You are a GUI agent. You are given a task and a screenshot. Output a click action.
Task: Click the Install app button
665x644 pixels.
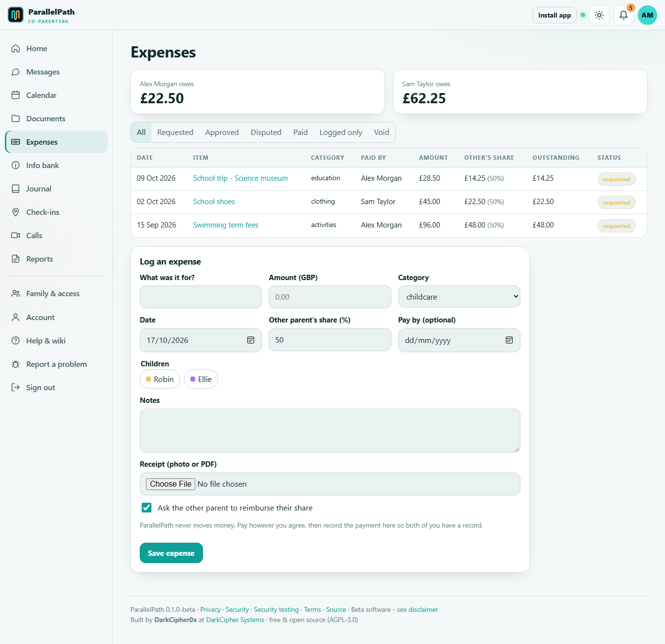coord(554,15)
